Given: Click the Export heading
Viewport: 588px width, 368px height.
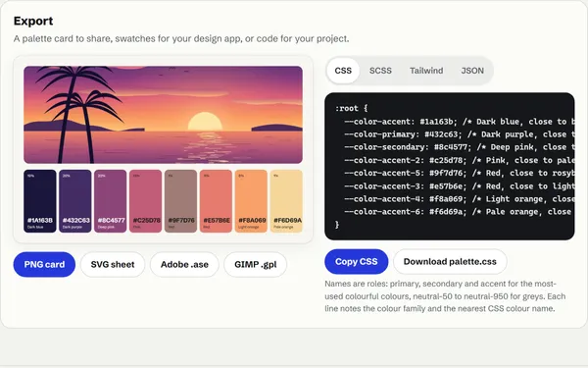Looking at the screenshot, I should 33,21.
